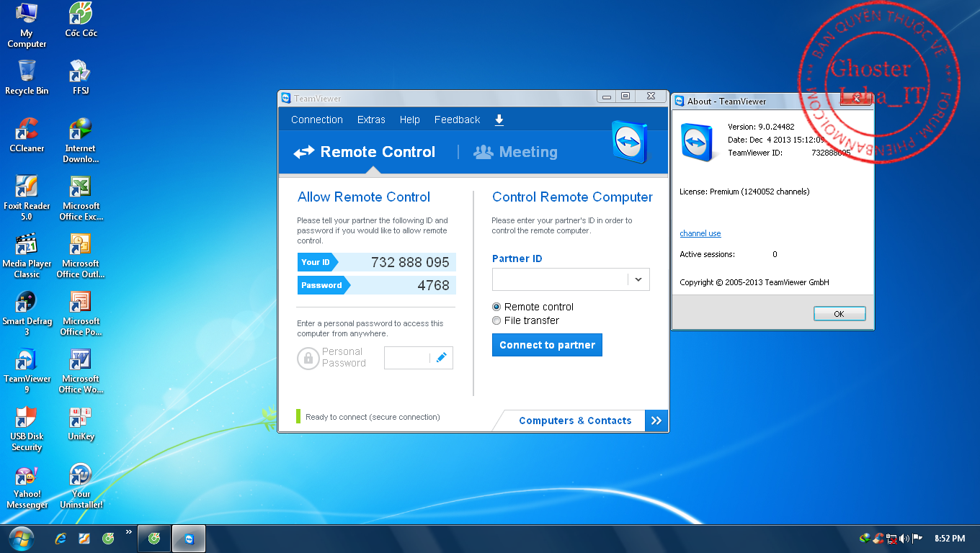Expand hidden quick launch items chevron
Screen dimensions: 980x553
click(x=129, y=532)
